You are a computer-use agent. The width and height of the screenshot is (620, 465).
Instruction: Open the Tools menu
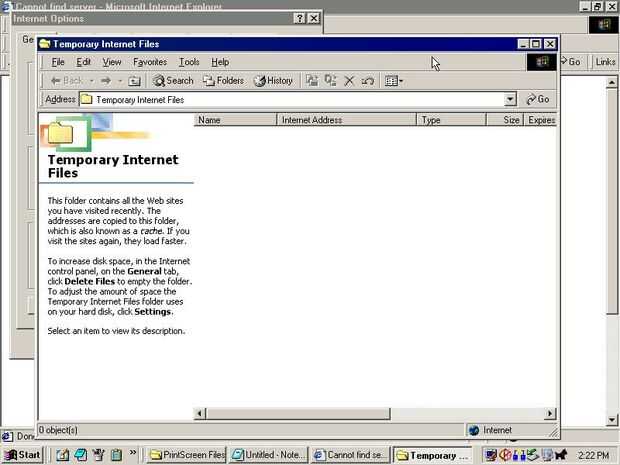point(189,62)
